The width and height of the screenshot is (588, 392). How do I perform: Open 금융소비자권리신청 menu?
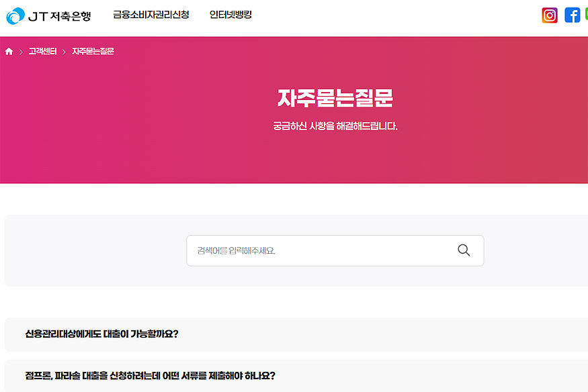pyautogui.click(x=151, y=15)
